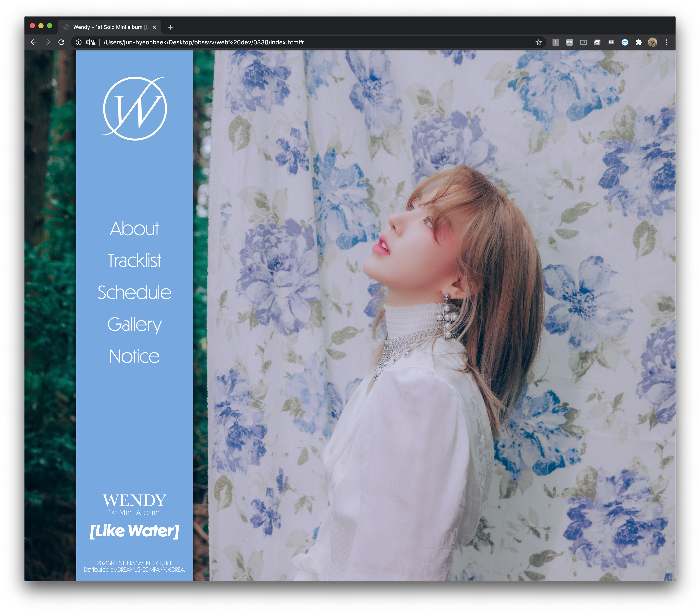
Task: Open the Extensions puzzle piece menu
Action: tap(638, 42)
